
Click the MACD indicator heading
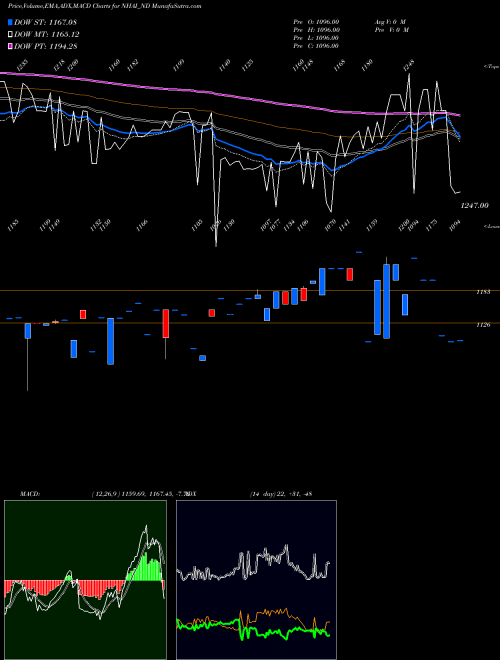click(29, 494)
